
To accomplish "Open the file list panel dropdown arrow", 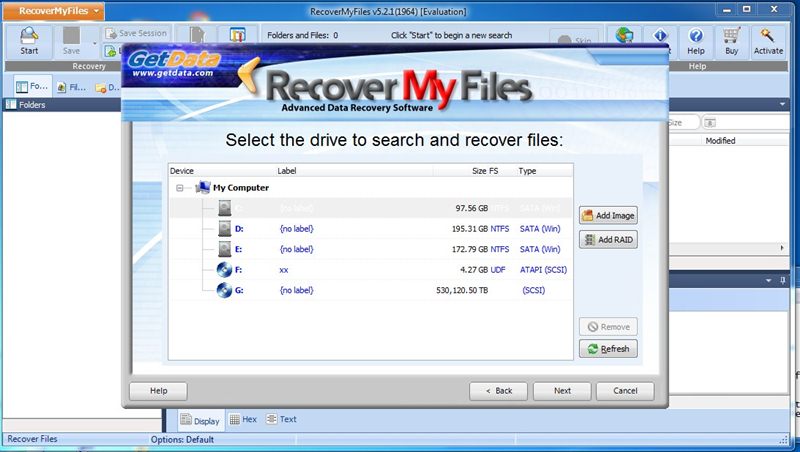I will [x=782, y=104].
